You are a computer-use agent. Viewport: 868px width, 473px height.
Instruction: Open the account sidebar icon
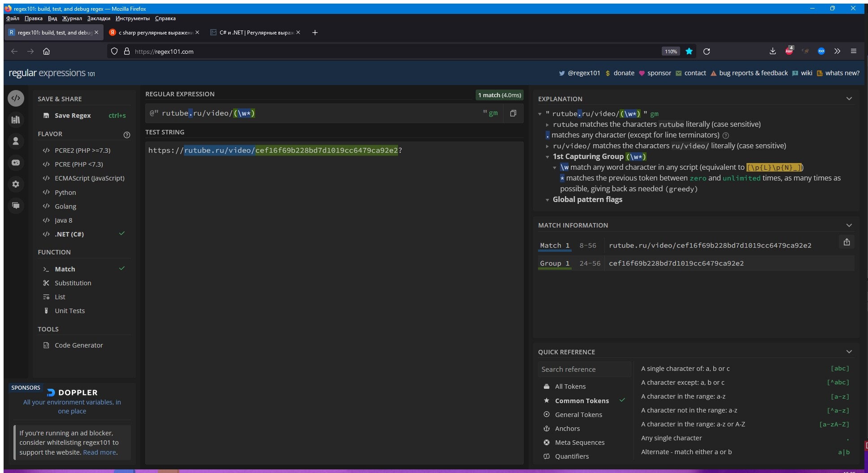pos(16,141)
